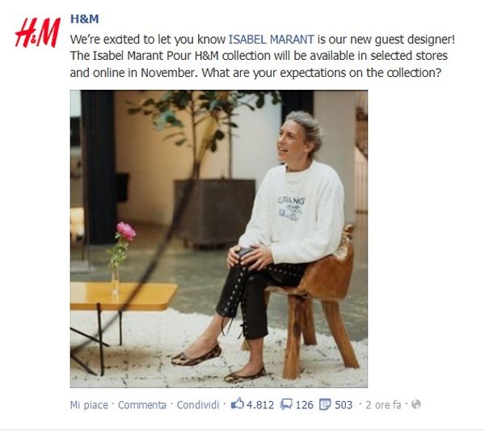Open the H&M page name link
Viewport: 485px width, 448px height.
[x=84, y=19]
